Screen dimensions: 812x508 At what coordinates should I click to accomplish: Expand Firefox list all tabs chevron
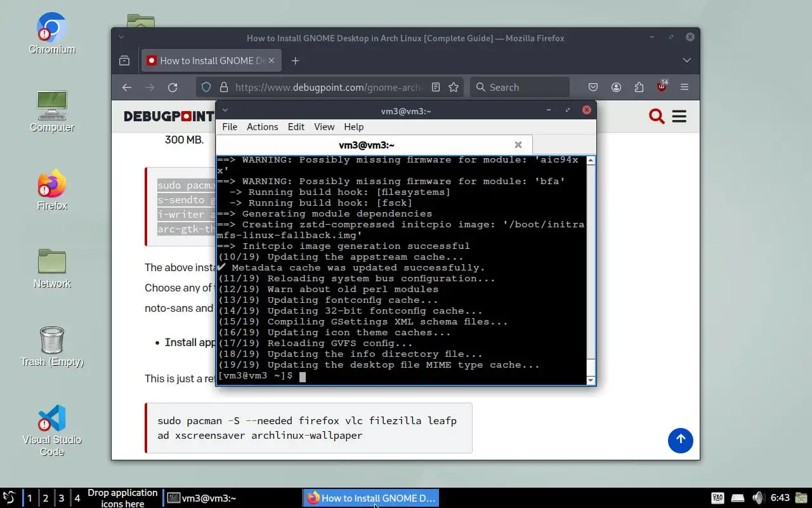(x=687, y=61)
